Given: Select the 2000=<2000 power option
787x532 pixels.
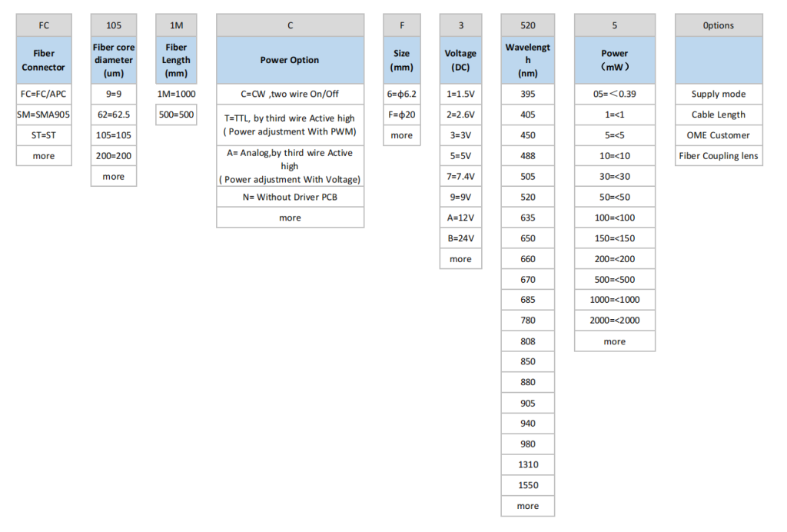Looking at the screenshot, I should click(x=614, y=321).
